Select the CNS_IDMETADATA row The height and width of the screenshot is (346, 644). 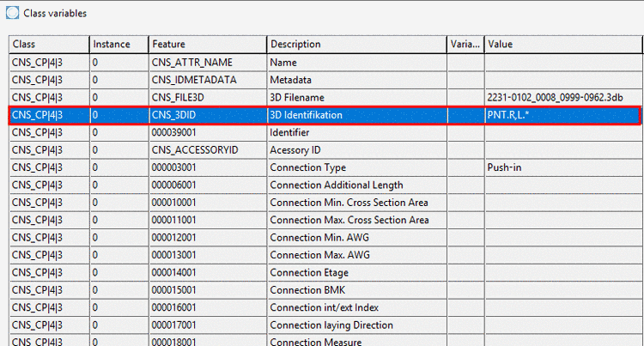pos(325,80)
